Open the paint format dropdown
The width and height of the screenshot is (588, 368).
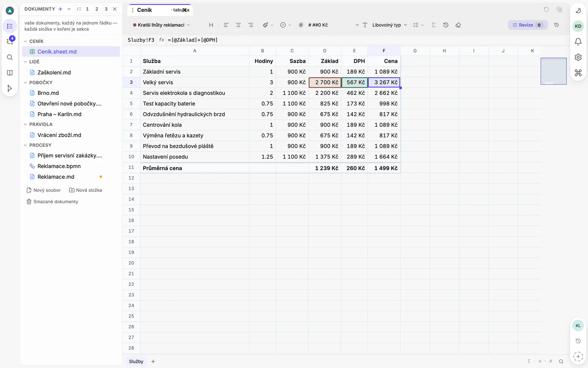coord(268,25)
